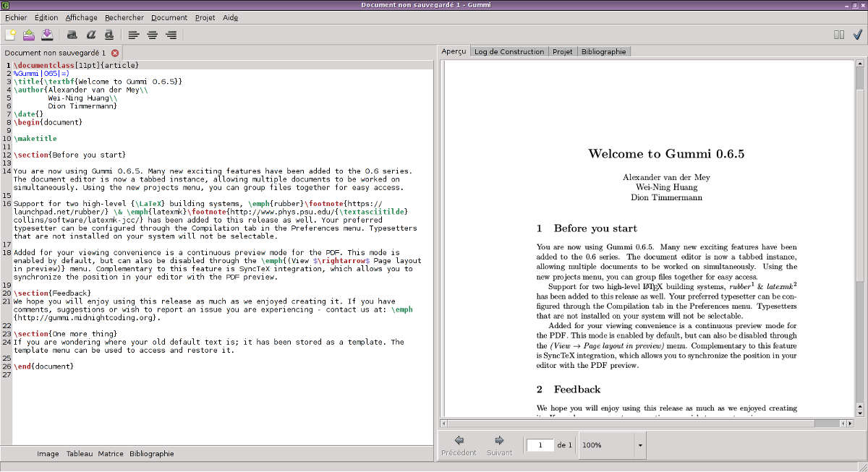Open the Aide menu

coord(230,17)
